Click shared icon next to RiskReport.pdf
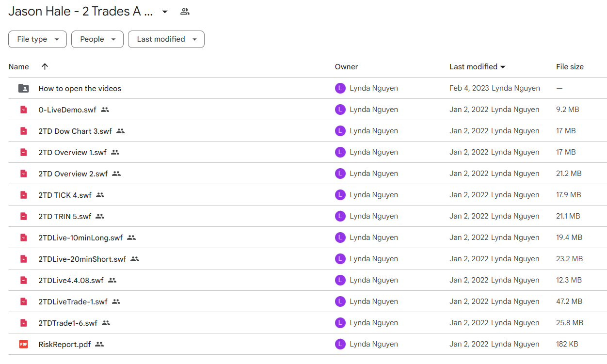The height and width of the screenshot is (364, 607). [99, 344]
